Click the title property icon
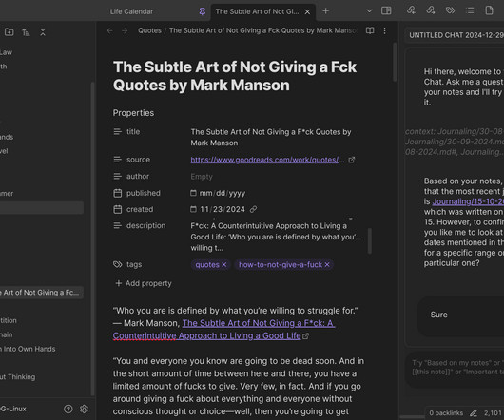This screenshot has height=420, width=504. click(x=118, y=132)
